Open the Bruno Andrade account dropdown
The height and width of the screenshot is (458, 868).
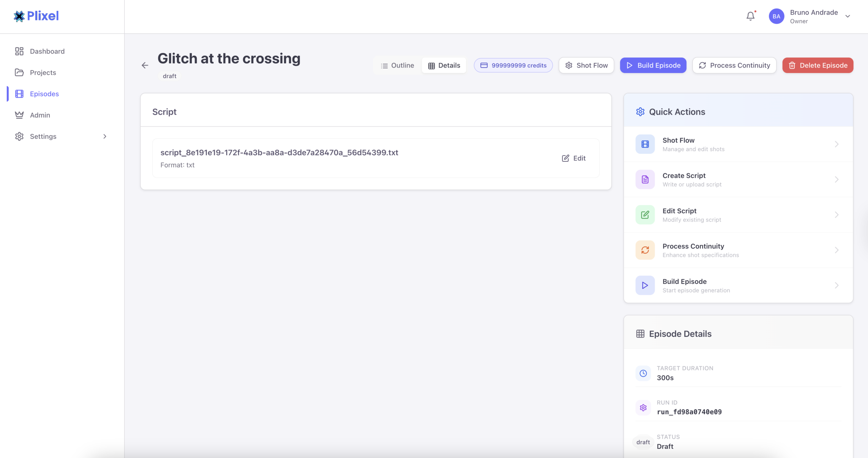click(x=847, y=16)
